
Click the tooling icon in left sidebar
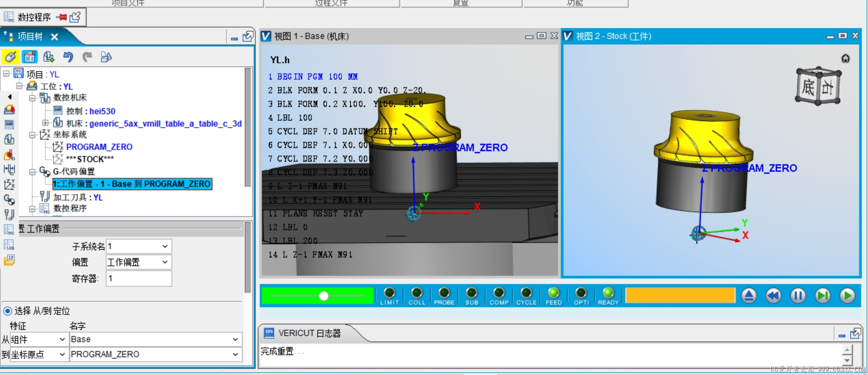click(x=9, y=214)
